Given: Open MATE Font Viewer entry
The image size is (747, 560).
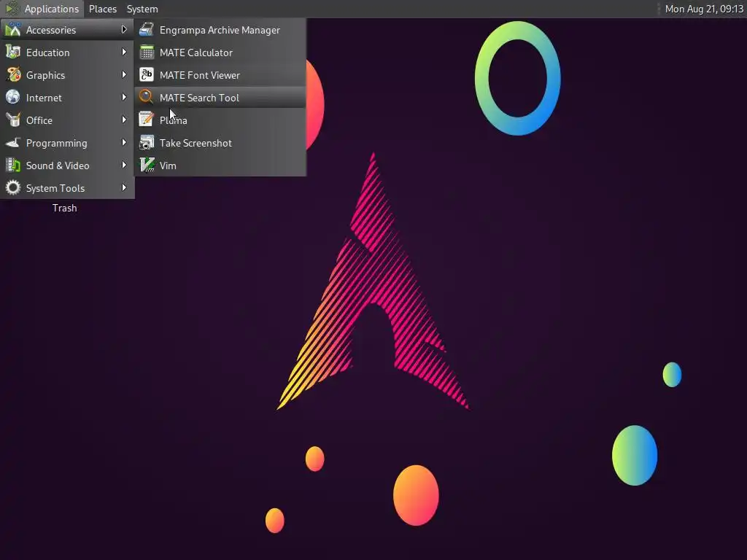Looking at the screenshot, I should pos(220,75).
